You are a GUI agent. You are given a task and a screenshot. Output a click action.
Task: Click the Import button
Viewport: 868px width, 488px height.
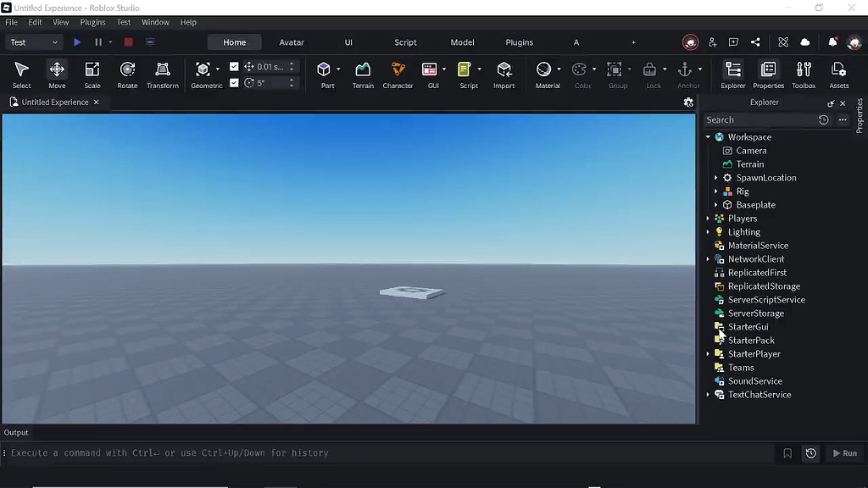[x=504, y=75]
